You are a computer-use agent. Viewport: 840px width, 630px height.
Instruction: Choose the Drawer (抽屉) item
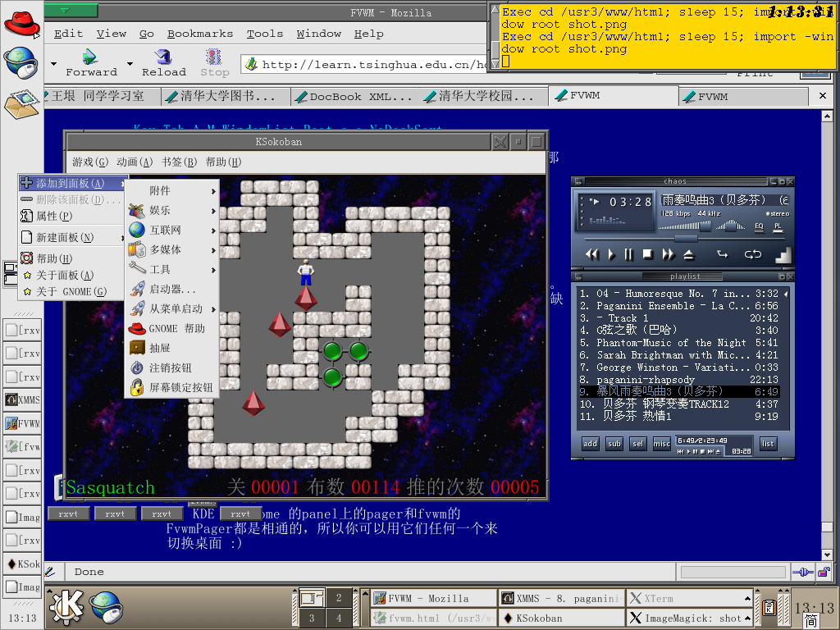172,348
